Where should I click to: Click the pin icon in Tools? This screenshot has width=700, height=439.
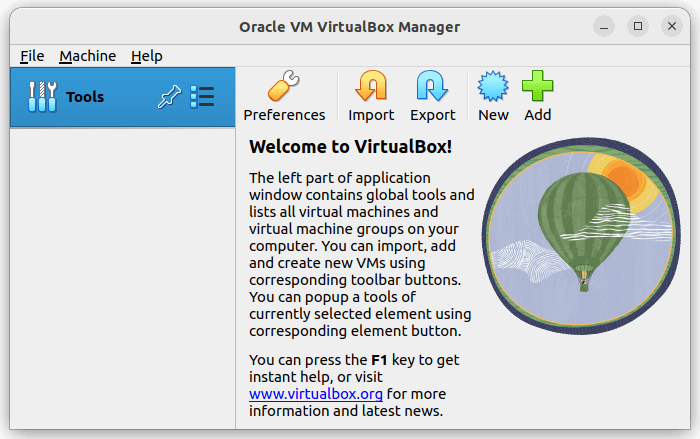(169, 96)
